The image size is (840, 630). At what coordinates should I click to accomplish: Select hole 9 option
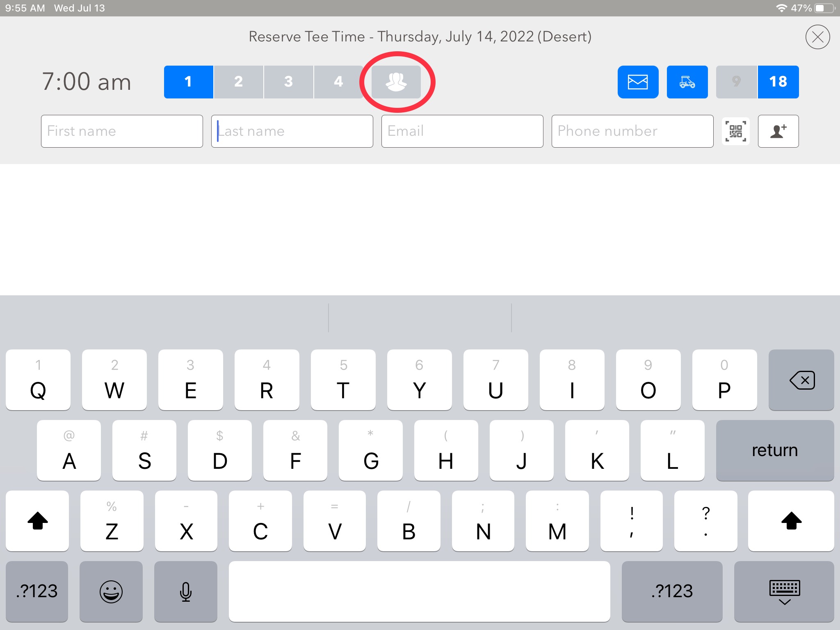click(x=736, y=81)
